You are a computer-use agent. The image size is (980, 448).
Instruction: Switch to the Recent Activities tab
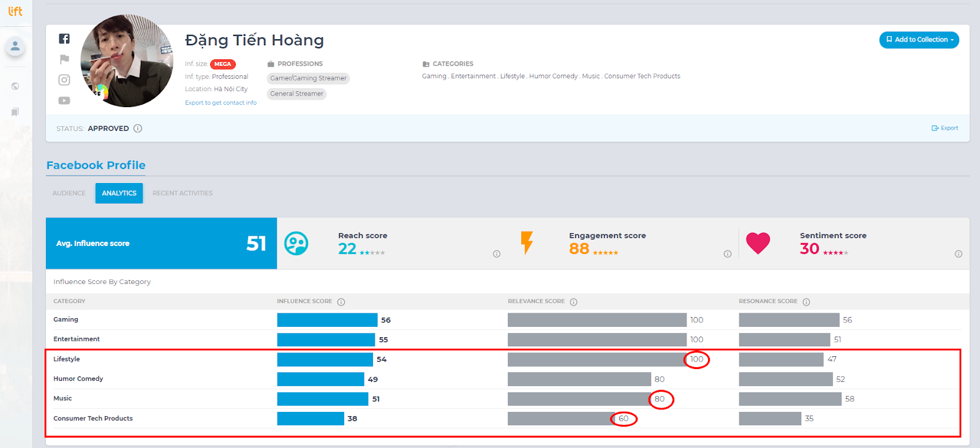click(183, 193)
